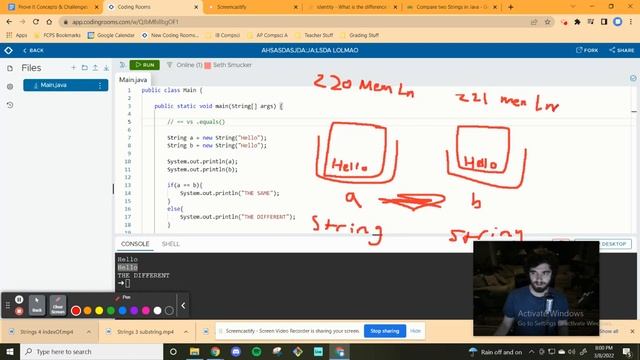The height and width of the screenshot is (360, 640).
Task: Show hidden system tray icons
Action: [x=531, y=351]
